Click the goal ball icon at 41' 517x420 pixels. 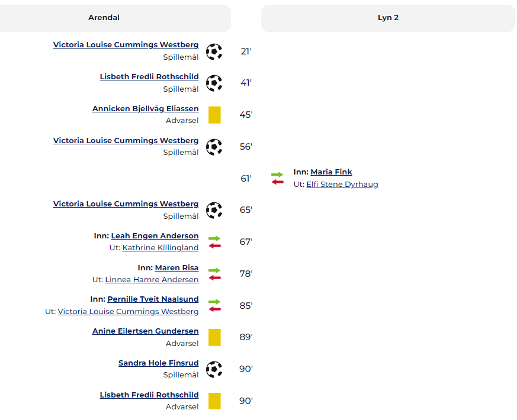[214, 83]
